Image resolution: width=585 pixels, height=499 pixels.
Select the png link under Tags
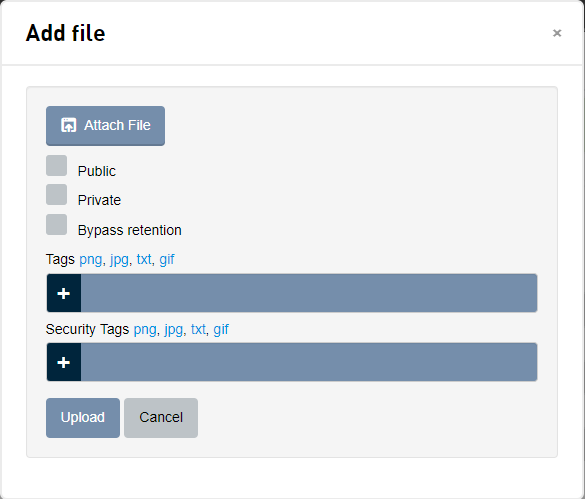click(x=91, y=260)
